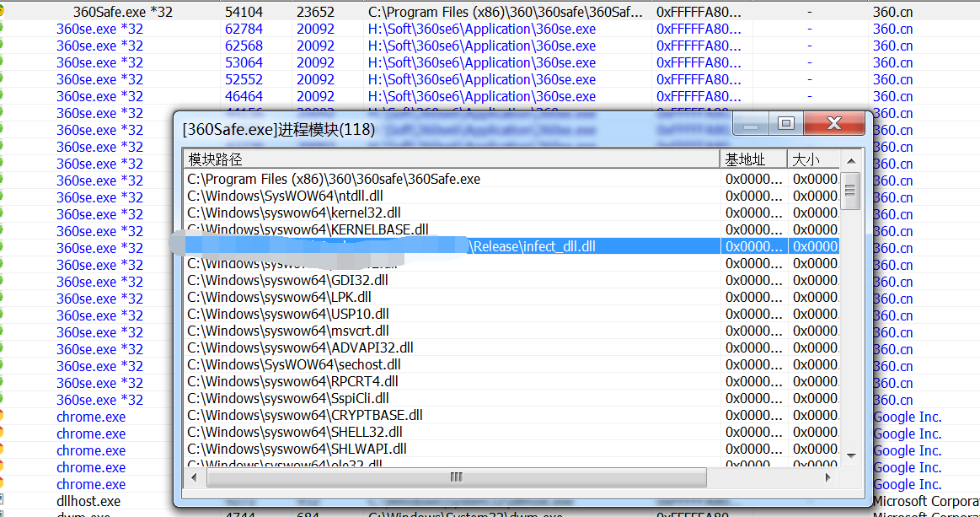Select the 360Safe.exe *32 process in the background list
Screen dimensions: 980x517
pos(122,12)
